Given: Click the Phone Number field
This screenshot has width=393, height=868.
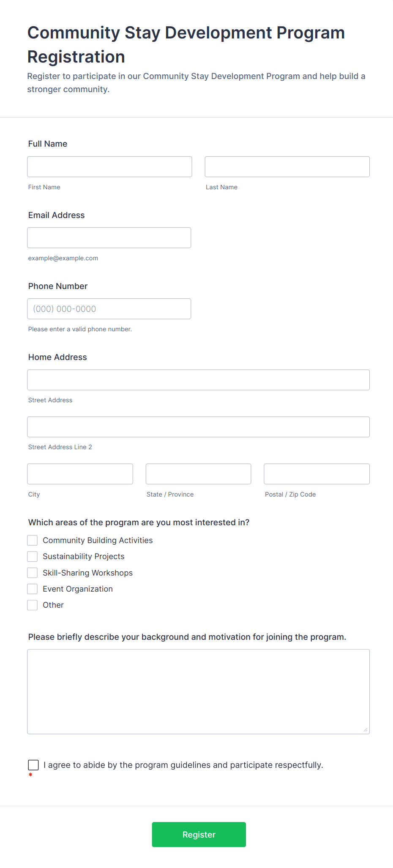Looking at the screenshot, I should coord(109,309).
